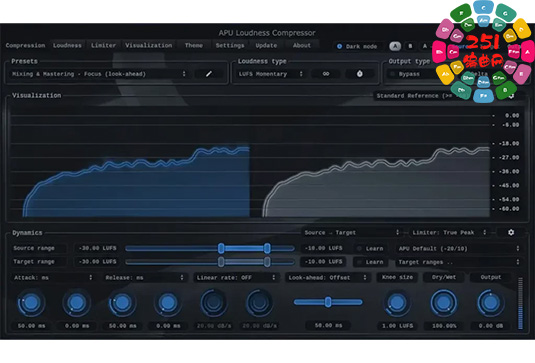Screen dimensions: 535x363
Task: Open the Source - Target mode dropdown
Action: pyautogui.click(x=352, y=232)
